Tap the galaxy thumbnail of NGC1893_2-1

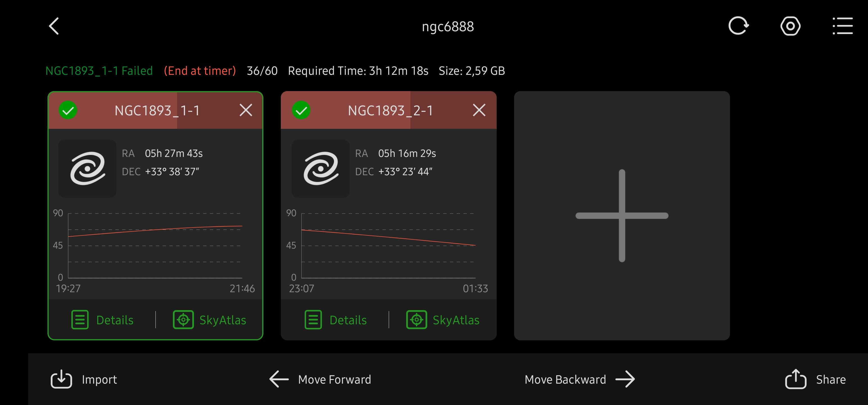tap(320, 168)
